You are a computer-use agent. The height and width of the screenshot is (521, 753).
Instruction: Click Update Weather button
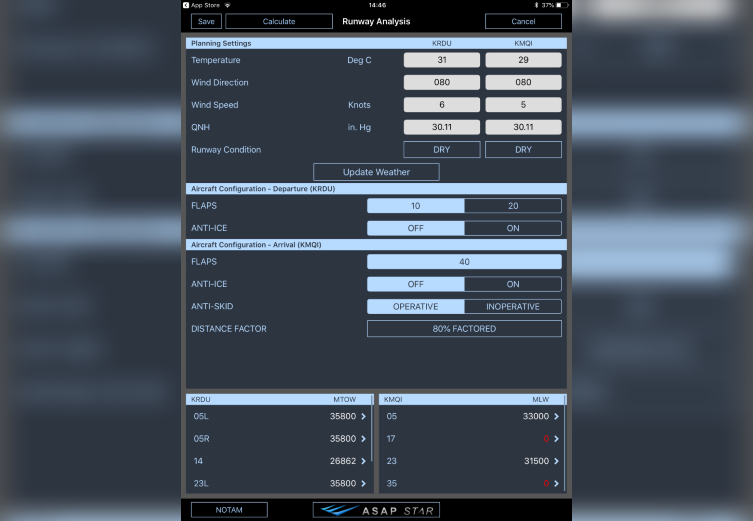[376, 172]
